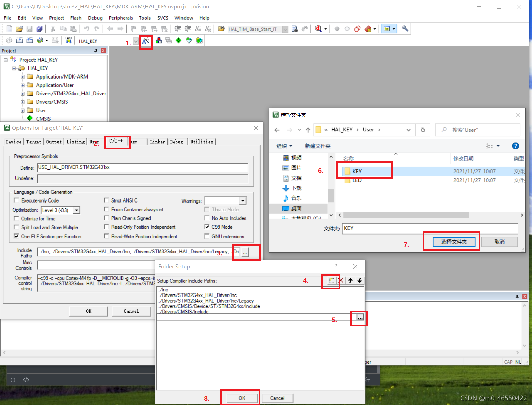Enable GNU extensions checkbox
The width and height of the screenshot is (532, 405).
207,236
